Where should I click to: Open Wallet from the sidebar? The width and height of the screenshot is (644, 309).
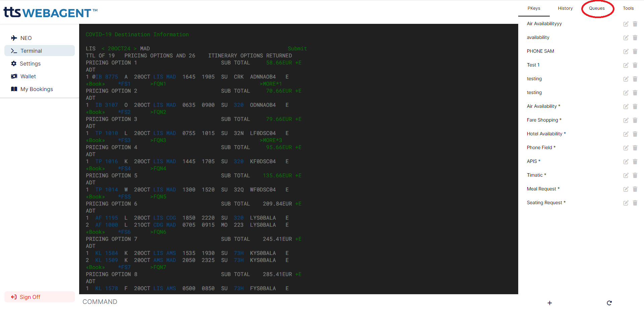40,76
